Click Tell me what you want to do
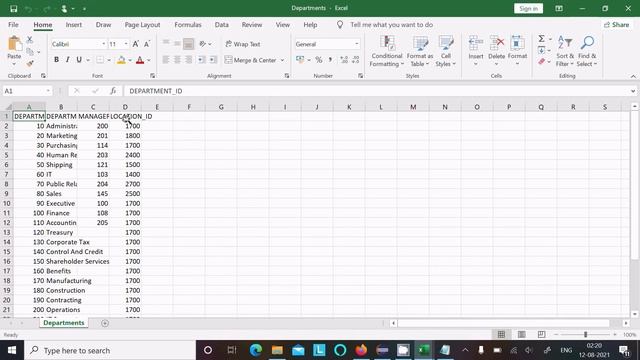 point(391,24)
